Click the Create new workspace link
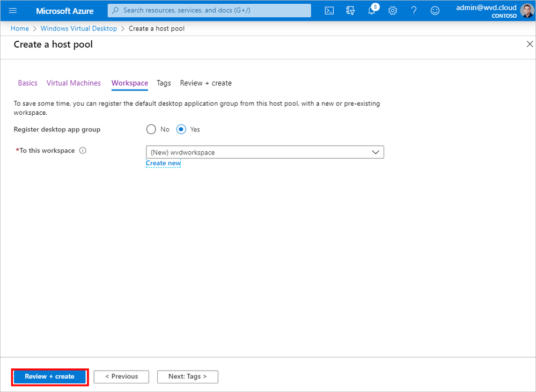The height and width of the screenshot is (392, 536). 164,164
